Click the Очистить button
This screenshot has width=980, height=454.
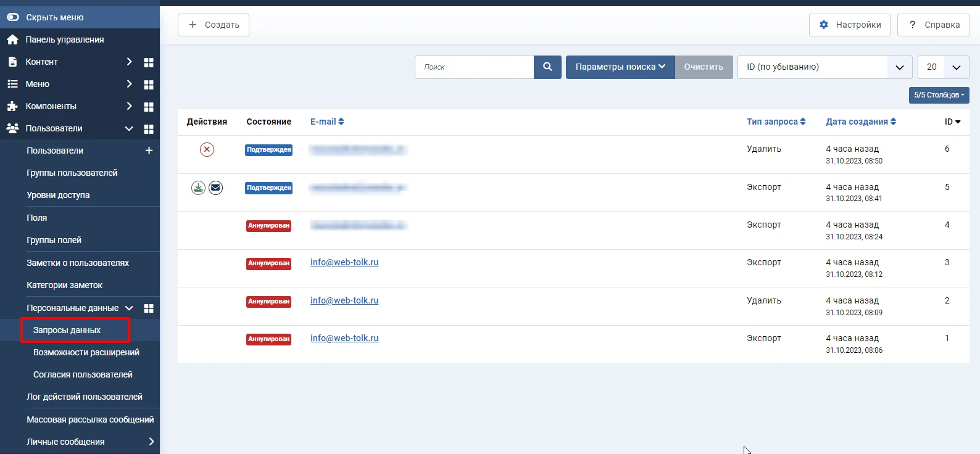point(704,67)
